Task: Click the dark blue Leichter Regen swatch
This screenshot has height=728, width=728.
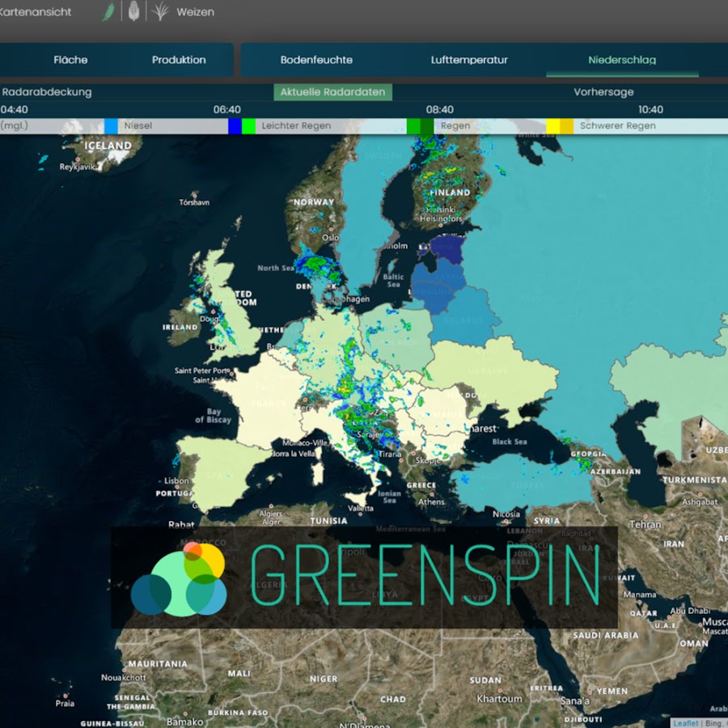Action: tap(235, 126)
